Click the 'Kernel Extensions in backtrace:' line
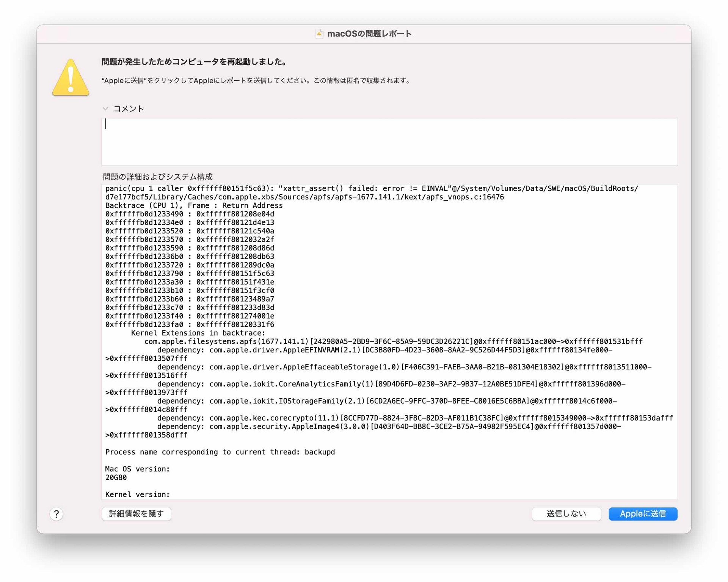The image size is (728, 582). (x=198, y=333)
